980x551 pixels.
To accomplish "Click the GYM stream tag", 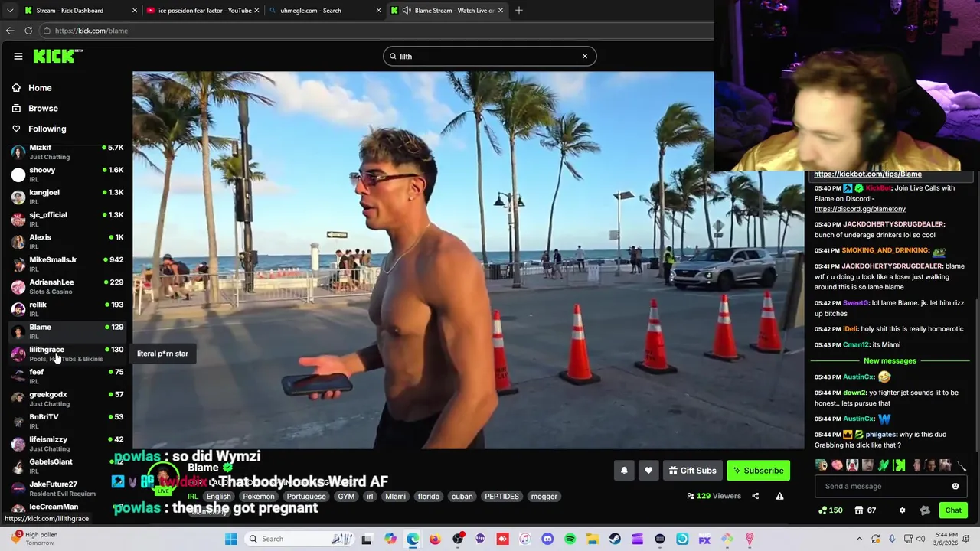I will pyautogui.click(x=346, y=497).
